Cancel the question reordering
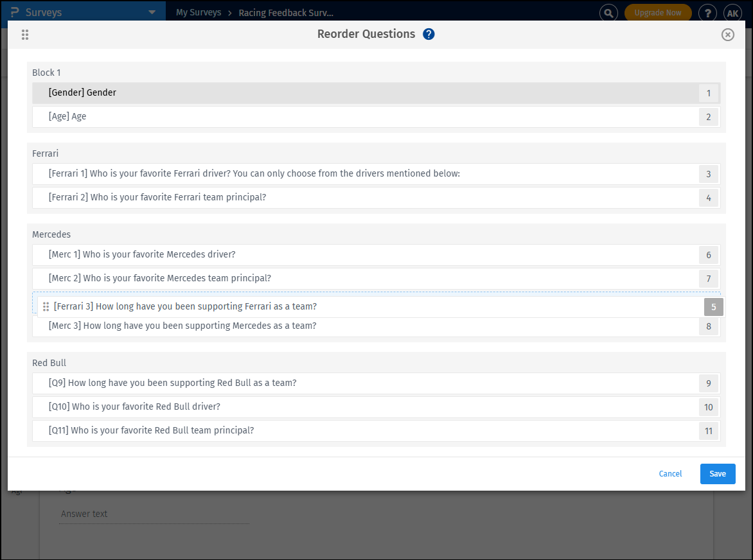Viewport: 753px width, 560px height. tap(670, 473)
